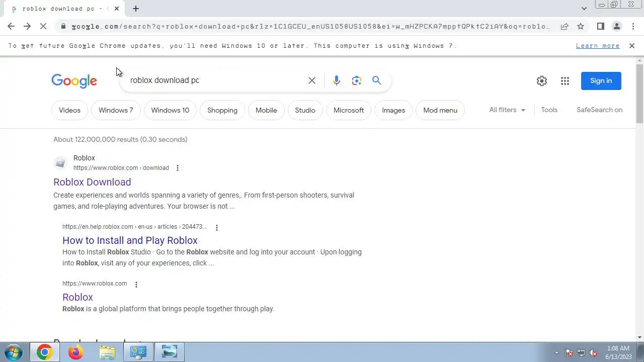This screenshot has height=362, width=644.
Task: Open Windows Explorer from the taskbar
Action: coord(107,352)
